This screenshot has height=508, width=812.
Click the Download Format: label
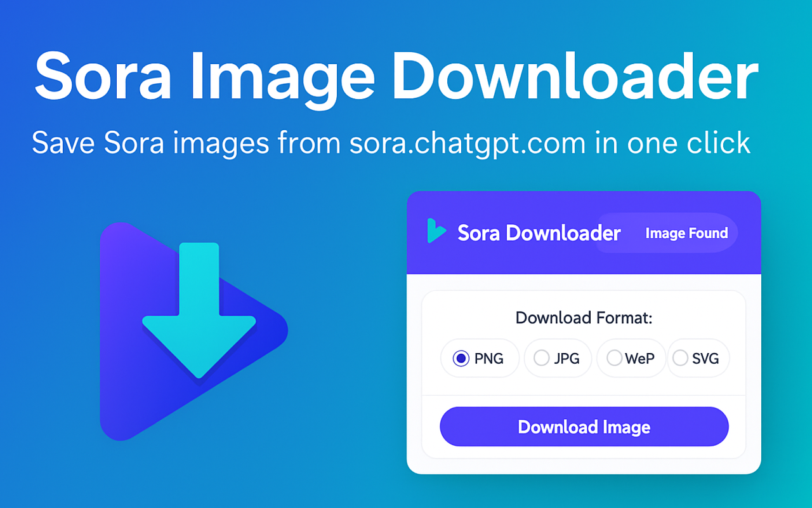click(x=584, y=317)
